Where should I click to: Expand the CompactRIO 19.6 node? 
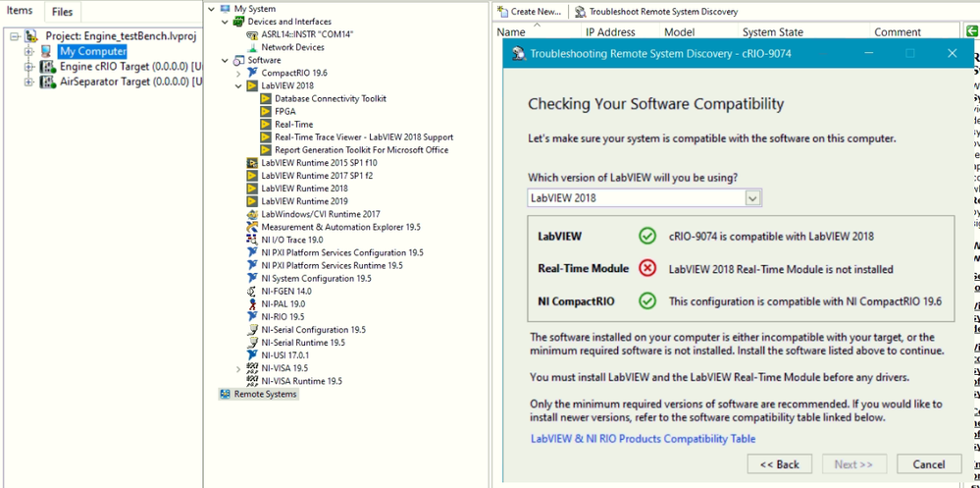[x=238, y=74]
